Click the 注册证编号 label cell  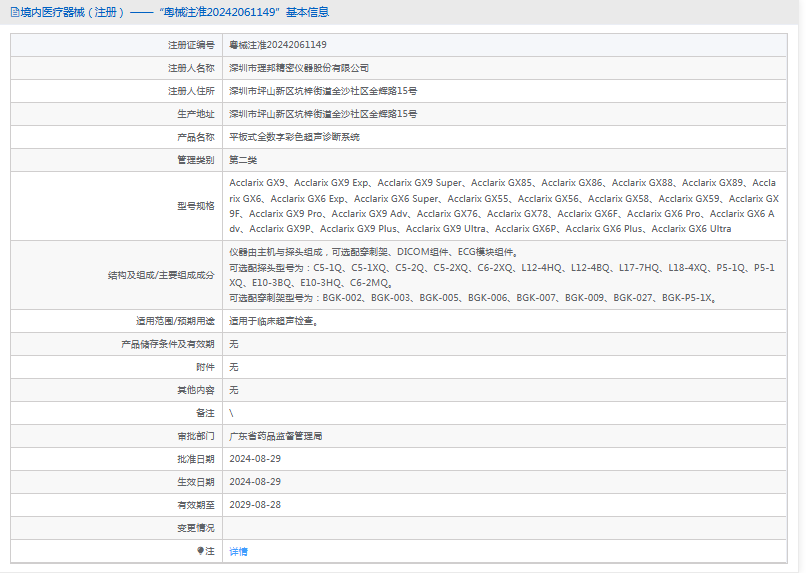click(x=117, y=45)
